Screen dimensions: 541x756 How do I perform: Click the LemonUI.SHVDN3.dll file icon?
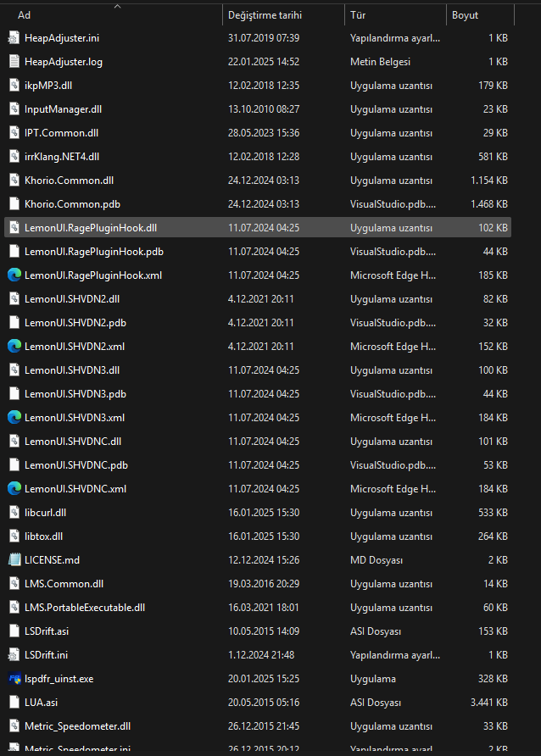click(14, 370)
